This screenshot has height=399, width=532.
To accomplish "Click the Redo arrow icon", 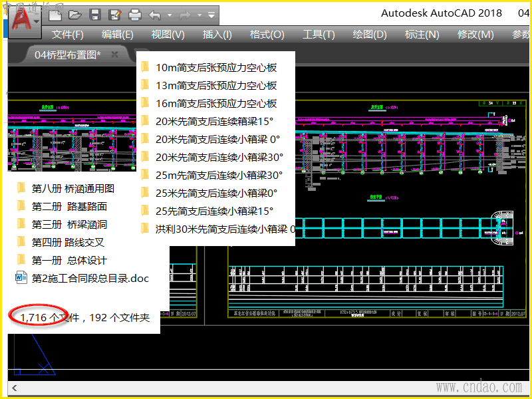I will pos(186,14).
